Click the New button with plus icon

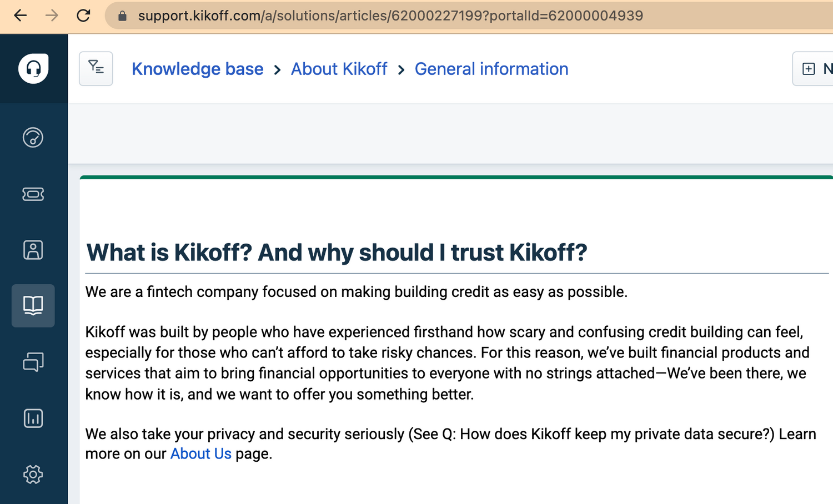814,69
